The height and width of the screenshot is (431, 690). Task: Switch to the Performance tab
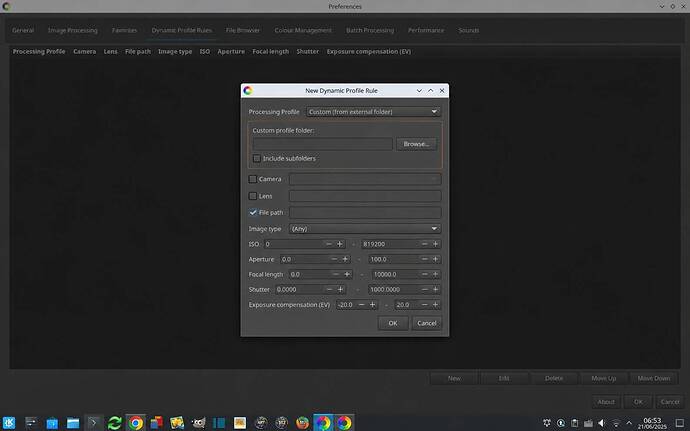[426, 30]
